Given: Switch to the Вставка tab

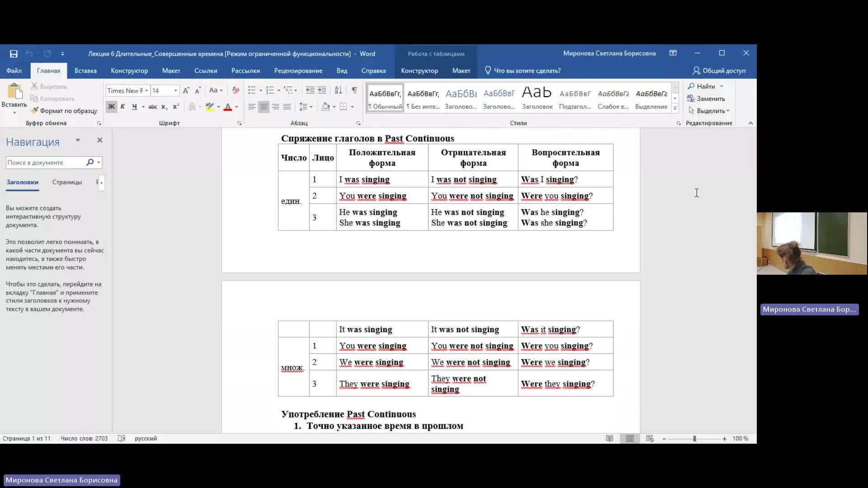Looking at the screenshot, I should (x=85, y=70).
